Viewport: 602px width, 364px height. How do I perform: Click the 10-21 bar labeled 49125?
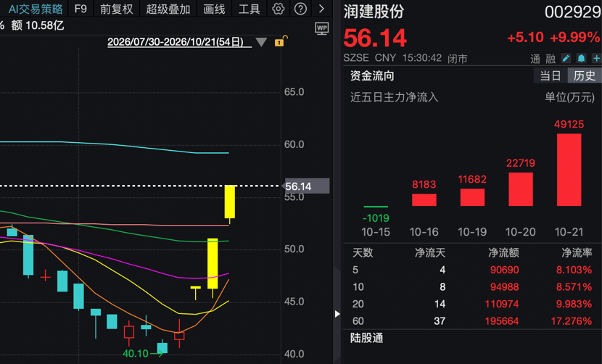pos(569,170)
